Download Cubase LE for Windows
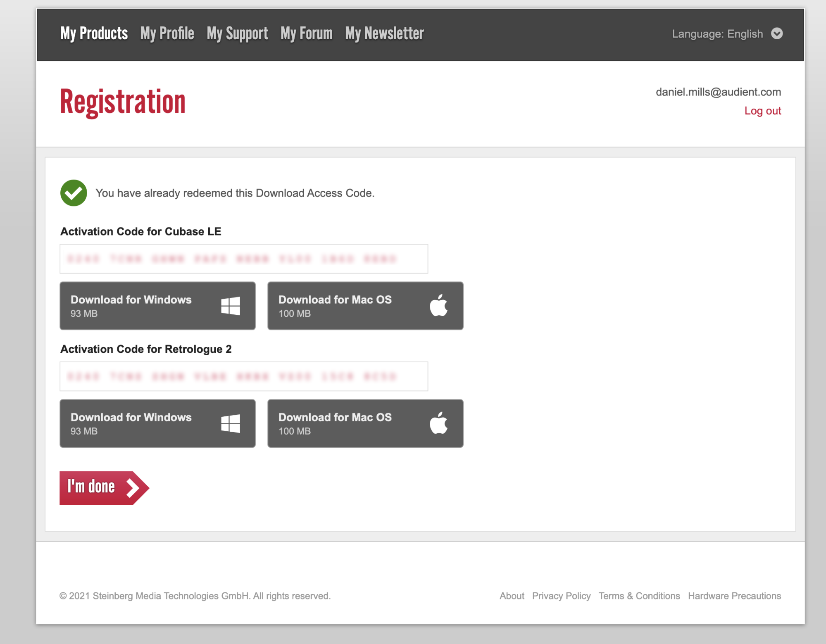The image size is (826, 644). [x=157, y=306]
